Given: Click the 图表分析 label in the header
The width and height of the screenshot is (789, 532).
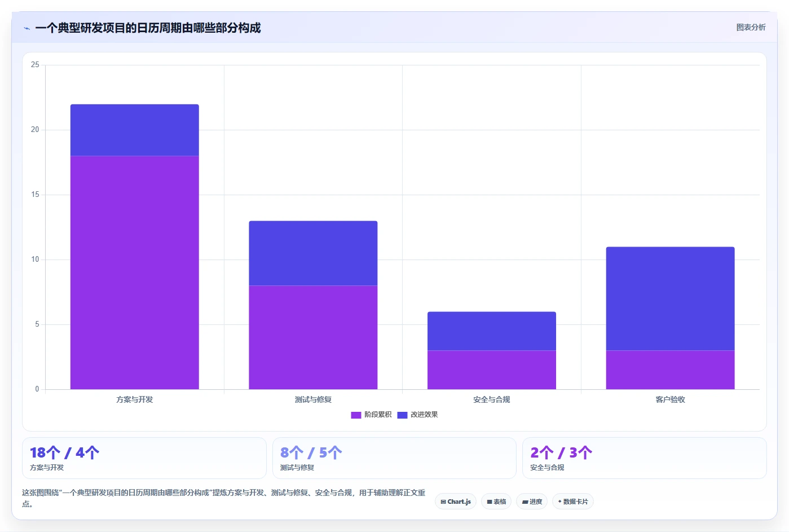Looking at the screenshot, I should pos(751,27).
